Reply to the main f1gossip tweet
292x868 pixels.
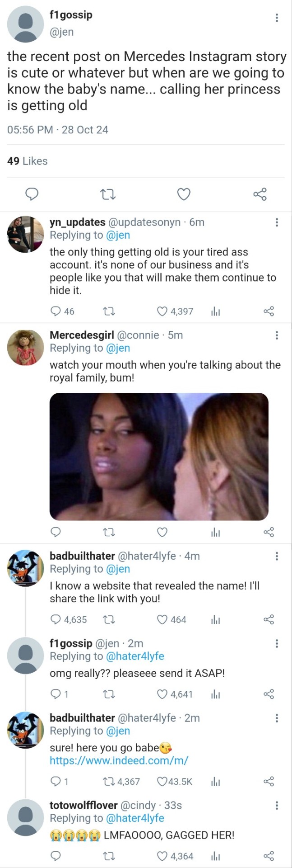point(31,194)
